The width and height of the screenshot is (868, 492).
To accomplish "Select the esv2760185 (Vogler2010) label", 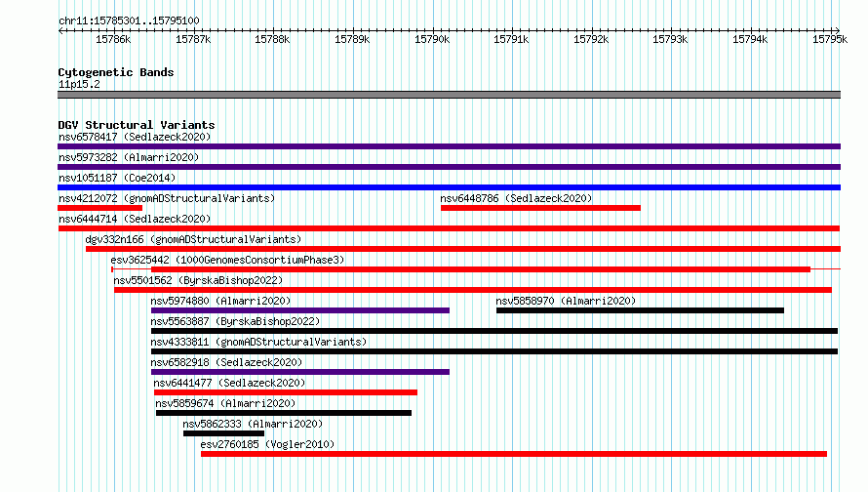I will click(x=267, y=444).
